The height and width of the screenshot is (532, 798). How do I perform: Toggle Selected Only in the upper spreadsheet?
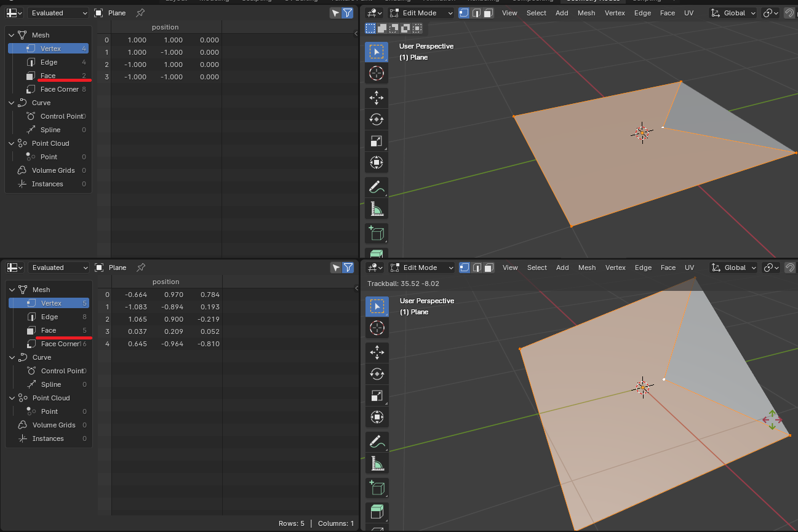coord(335,13)
